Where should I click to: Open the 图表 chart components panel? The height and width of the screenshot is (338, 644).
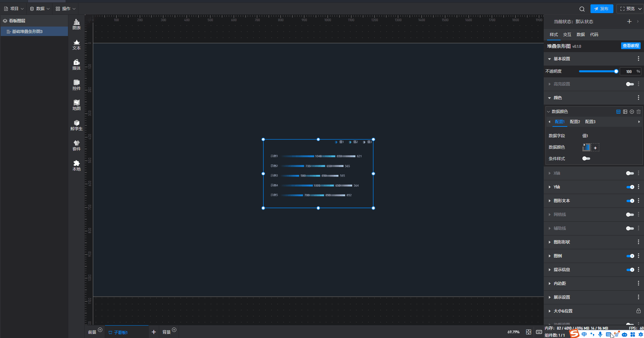click(x=76, y=24)
